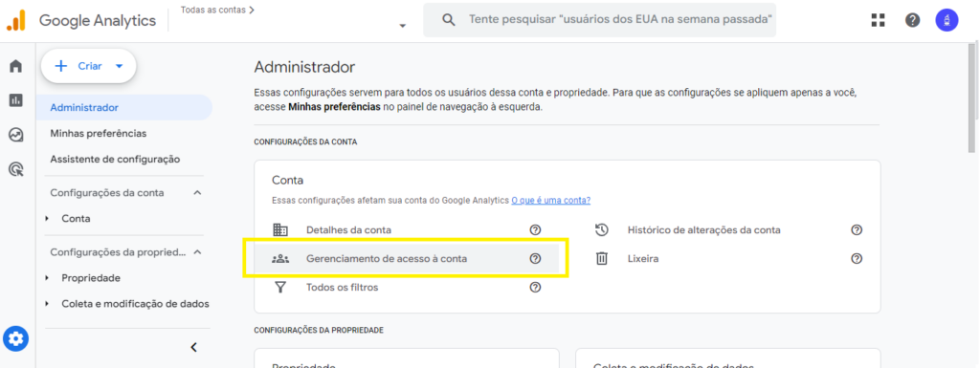
Task: Open the Home icon in left rail
Action: 15,66
